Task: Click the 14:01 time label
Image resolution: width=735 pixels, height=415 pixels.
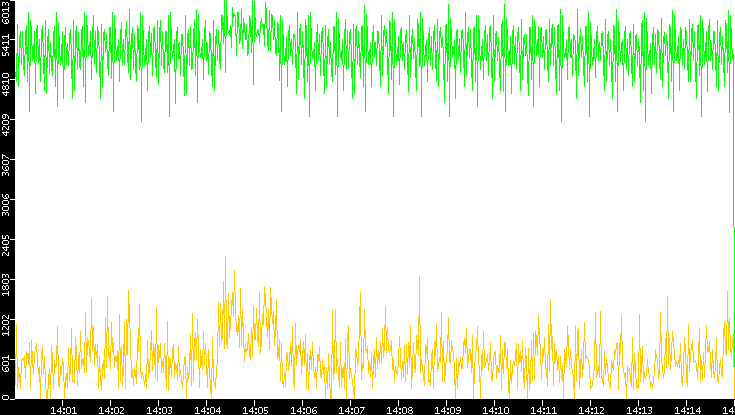Action: pyautogui.click(x=63, y=410)
